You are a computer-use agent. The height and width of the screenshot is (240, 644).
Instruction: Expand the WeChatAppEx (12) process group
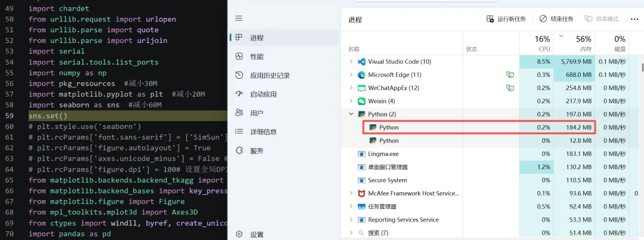click(351, 88)
